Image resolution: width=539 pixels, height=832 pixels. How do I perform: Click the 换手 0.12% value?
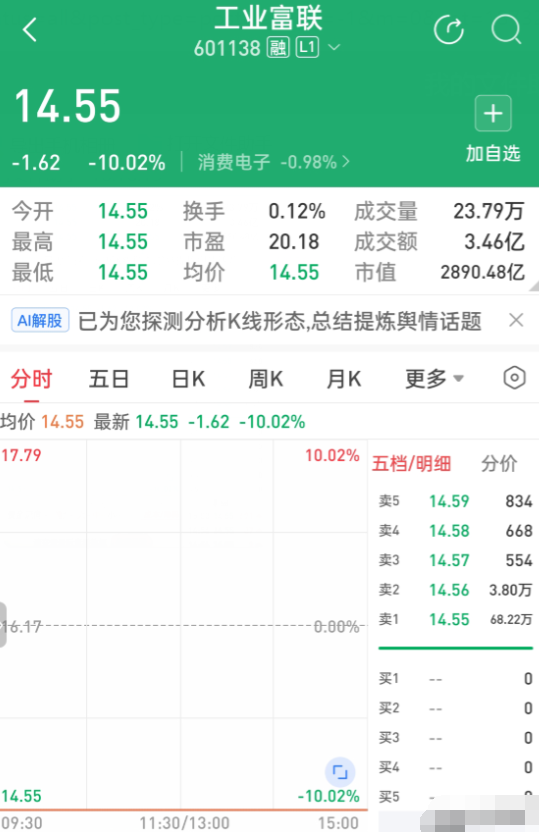coord(297,211)
